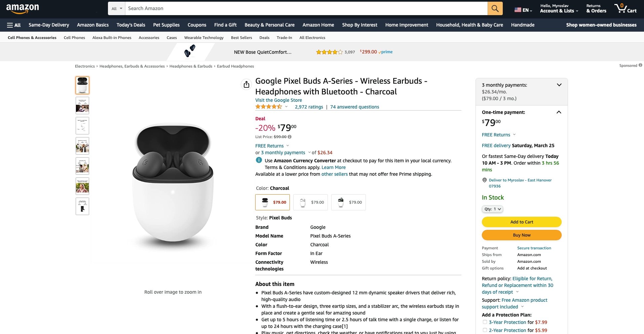Open the Qty dropdown
Image resolution: width=644 pixels, height=334 pixels.
493,209
